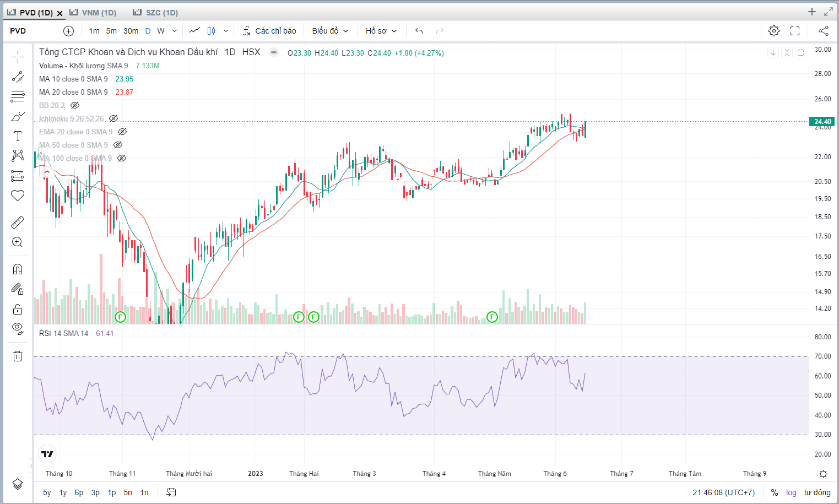Activate the Ruler measure tool
Screen dimensions: 839x504
coord(18,222)
